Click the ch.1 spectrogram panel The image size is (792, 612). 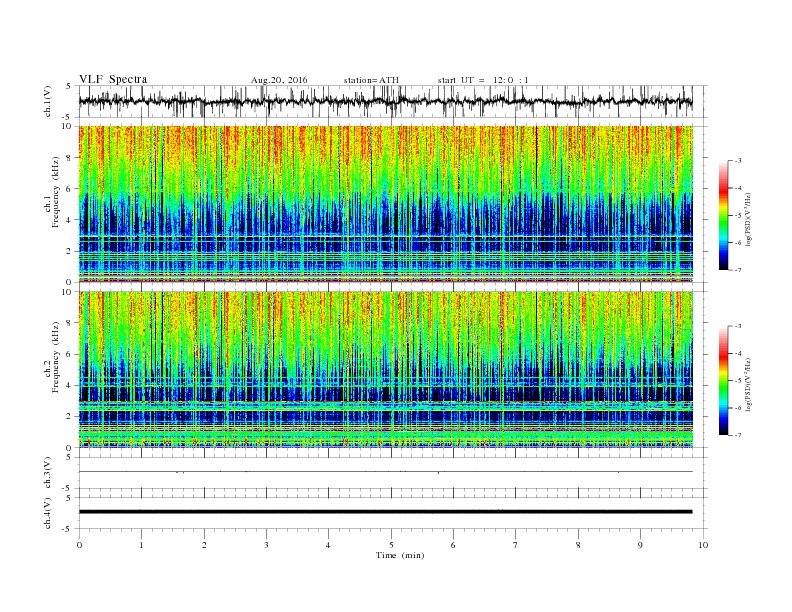(x=386, y=204)
